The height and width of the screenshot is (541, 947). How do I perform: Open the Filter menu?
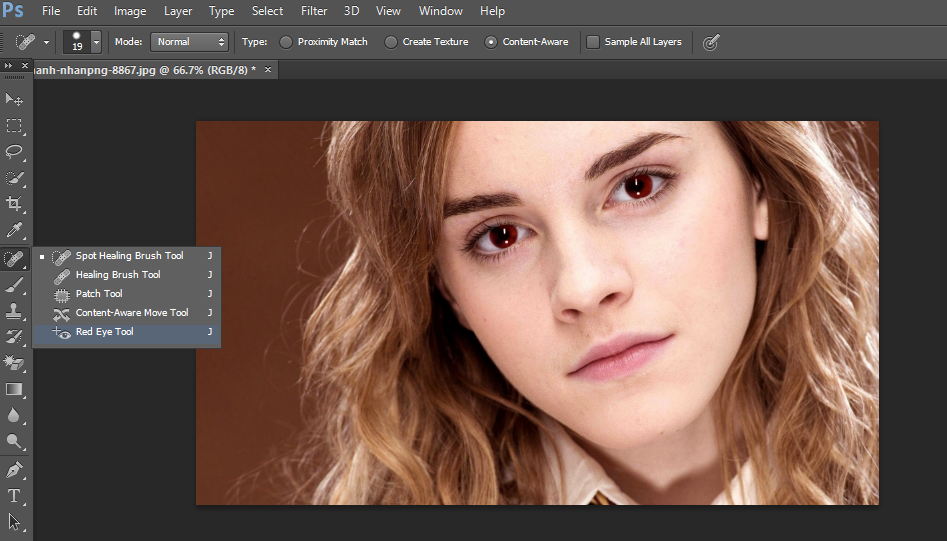(x=314, y=11)
